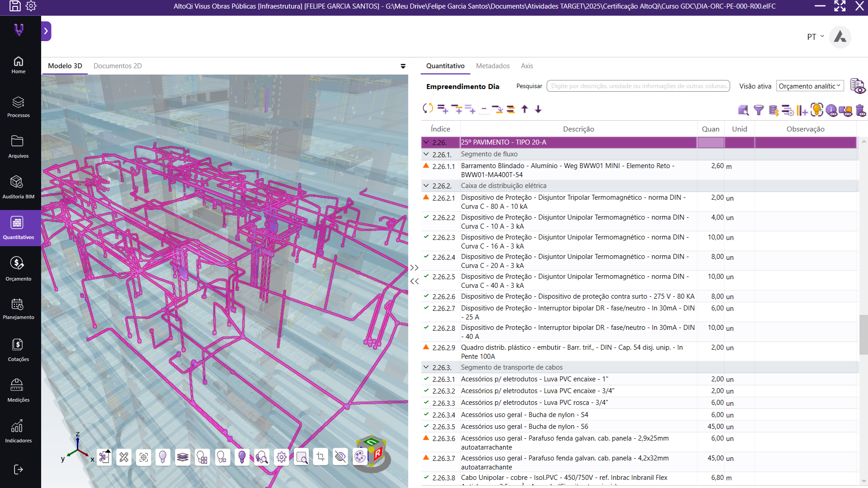Viewport: 868px width, 488px height.
Task: Go to Planejamento in the sidebar
Action: (18, 309)
